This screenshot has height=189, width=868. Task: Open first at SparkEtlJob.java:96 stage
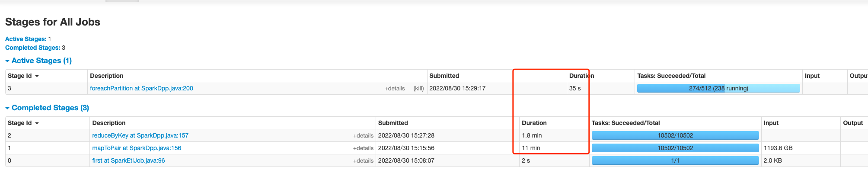[x=128, y=160]
